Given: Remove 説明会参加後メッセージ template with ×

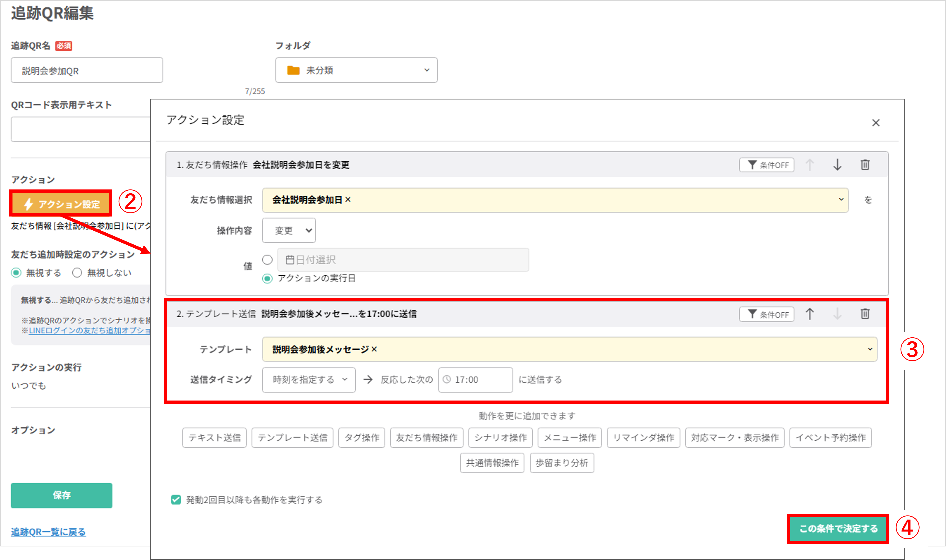Looking at the screenshot, I should click(374, 349).
